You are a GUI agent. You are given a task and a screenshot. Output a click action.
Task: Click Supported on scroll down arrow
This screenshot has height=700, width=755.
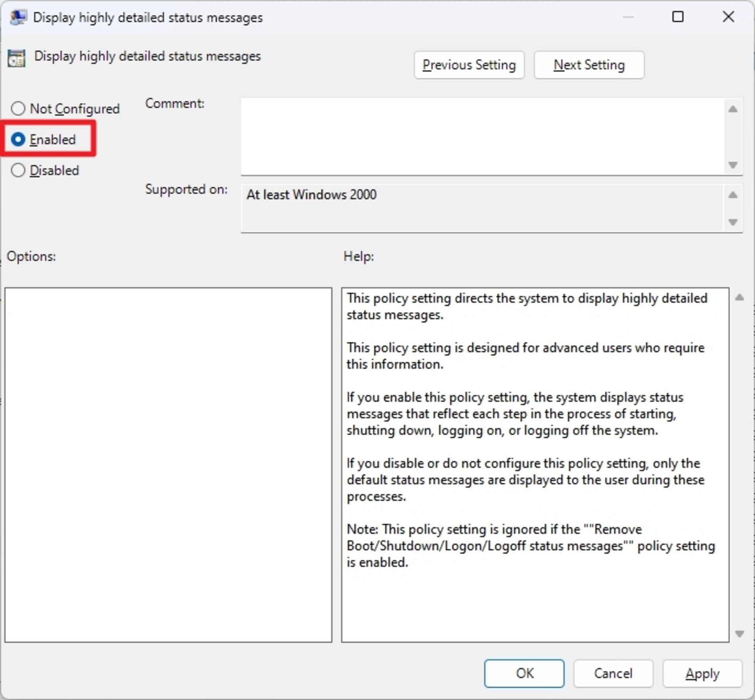pyautogui.click(x=733, y=222)
